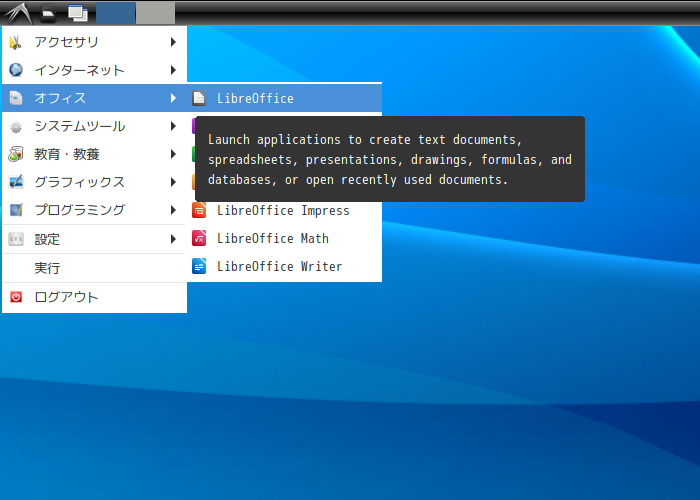Launch LibreOffice Writer from the submenu

[x=285, y=267]
